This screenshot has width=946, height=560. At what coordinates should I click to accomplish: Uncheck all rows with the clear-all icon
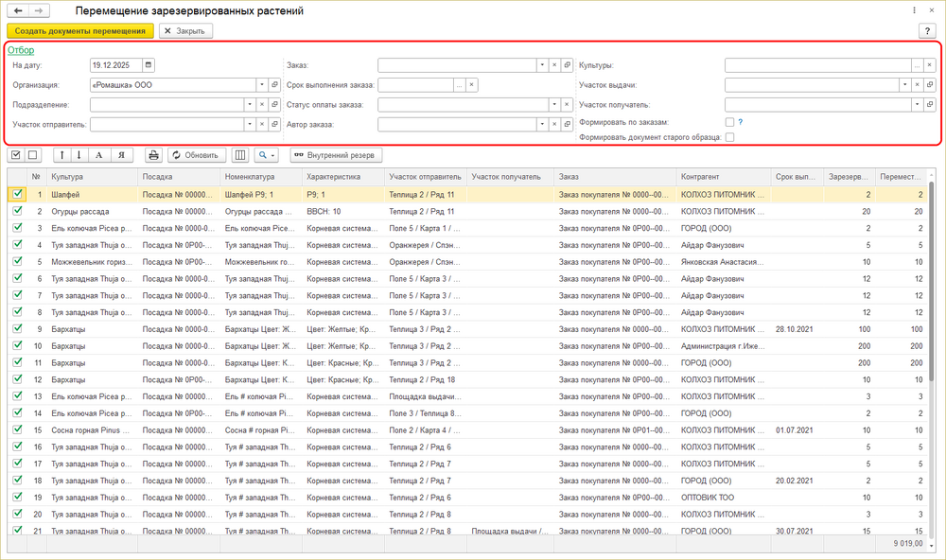coord(32,155)
